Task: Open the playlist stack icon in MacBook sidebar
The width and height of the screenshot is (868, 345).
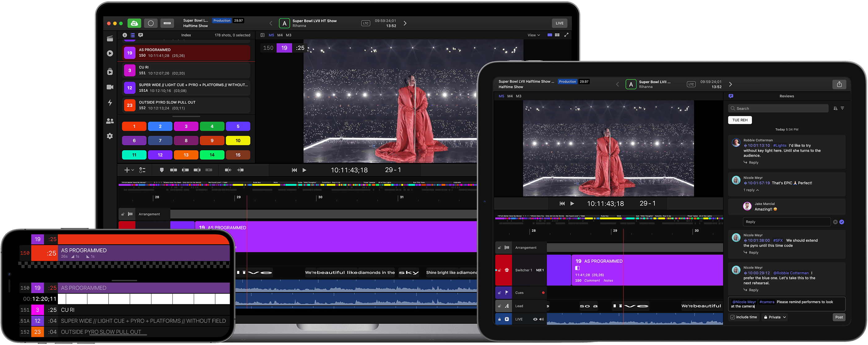Action: (x=110, y=71)
